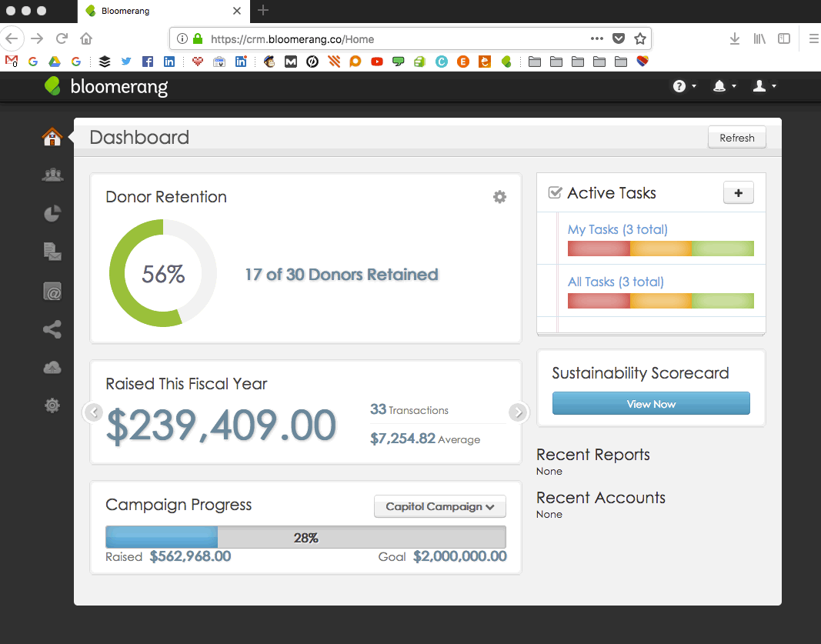
Task: Click the 56% donor retention donut chart
Action: click(x=163, y=273)
